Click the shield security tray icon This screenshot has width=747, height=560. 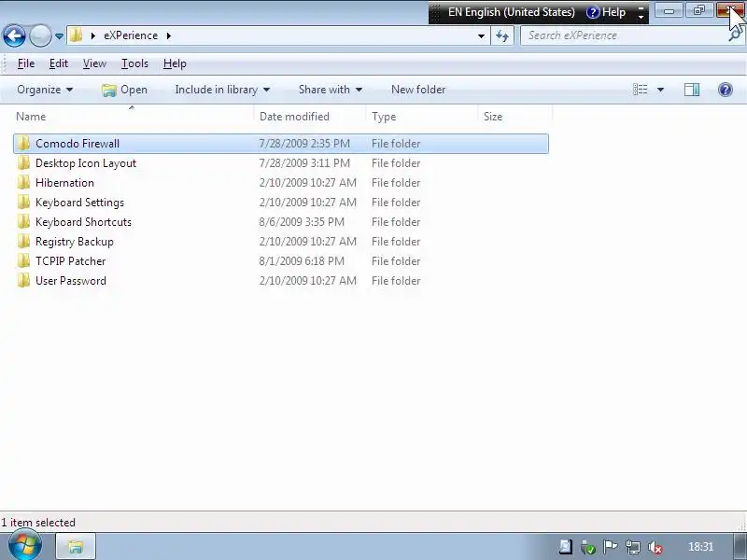point(588,547)
